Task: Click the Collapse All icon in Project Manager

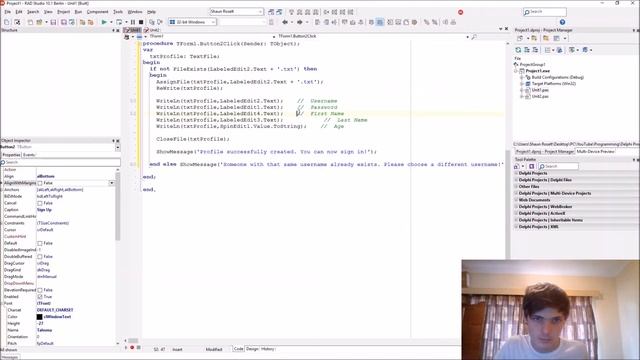Action: [535, 50]
